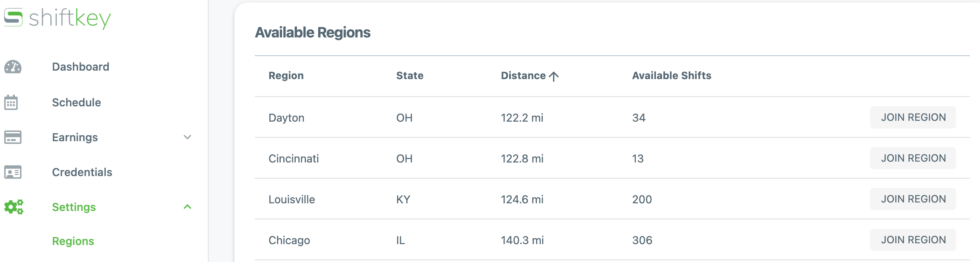Click the ShiftKey logo icon

coord(13,17)
